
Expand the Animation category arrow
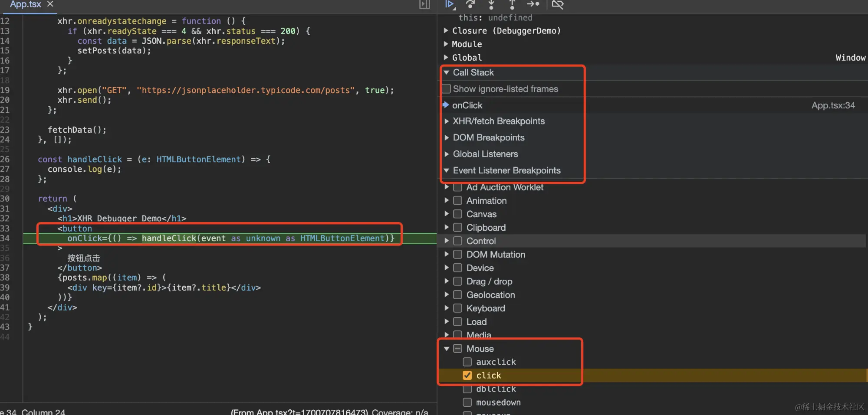tap(447, 201)
